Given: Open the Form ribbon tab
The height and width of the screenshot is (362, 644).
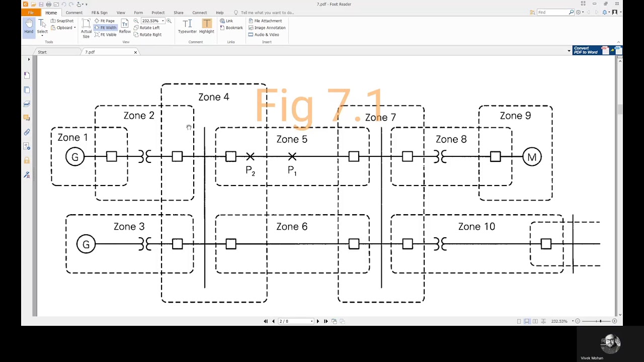Looking at the screenshot, I should [138, 13].
